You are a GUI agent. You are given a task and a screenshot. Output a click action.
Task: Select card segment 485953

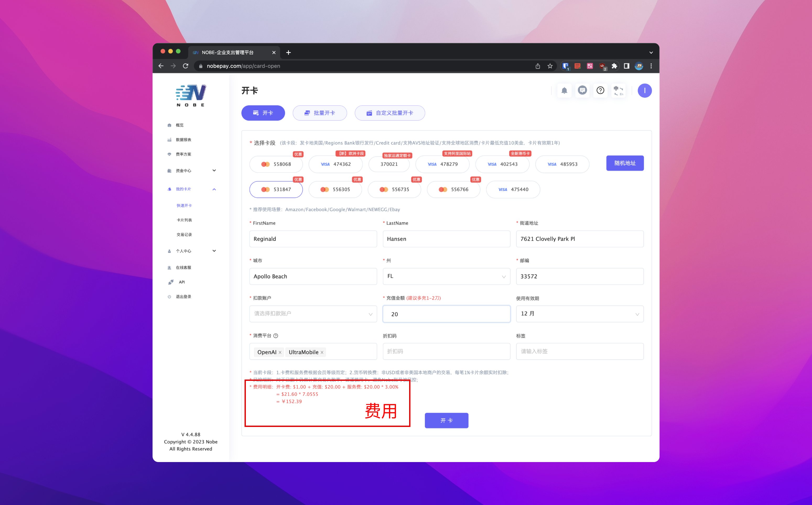click(x=562, y=164)
